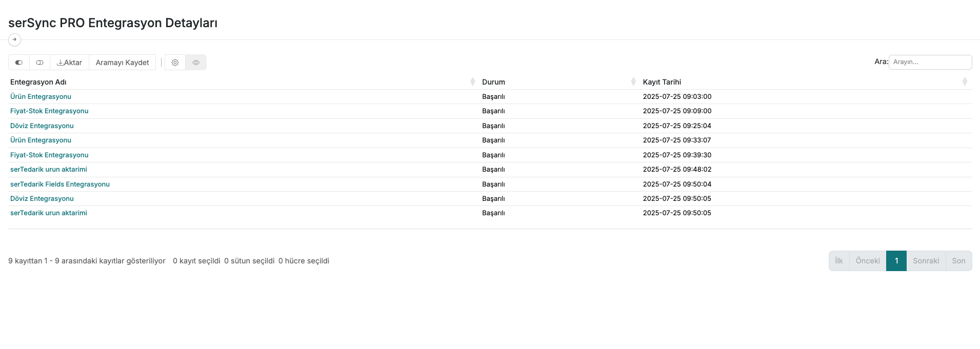Click the Sonraki pagination button
This screenshot has height=349, width=980.
coord(926,261)
